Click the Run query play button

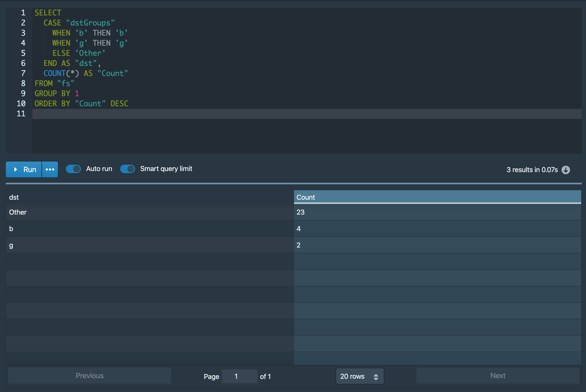click(x=24, y=169)
